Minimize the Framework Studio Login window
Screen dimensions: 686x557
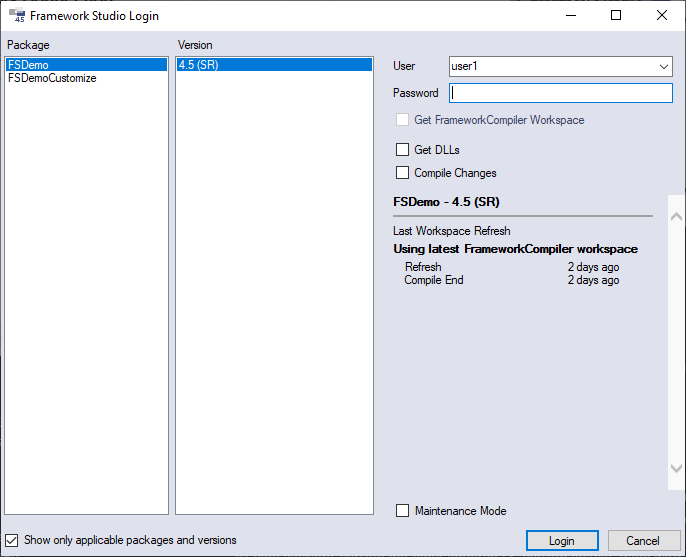click(x=570, y=15)
